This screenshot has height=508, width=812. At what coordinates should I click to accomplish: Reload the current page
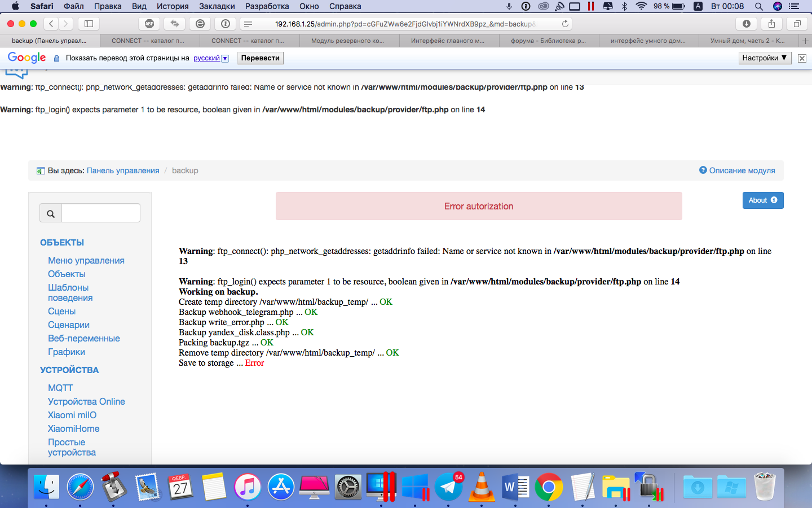(x=565, y=24)
